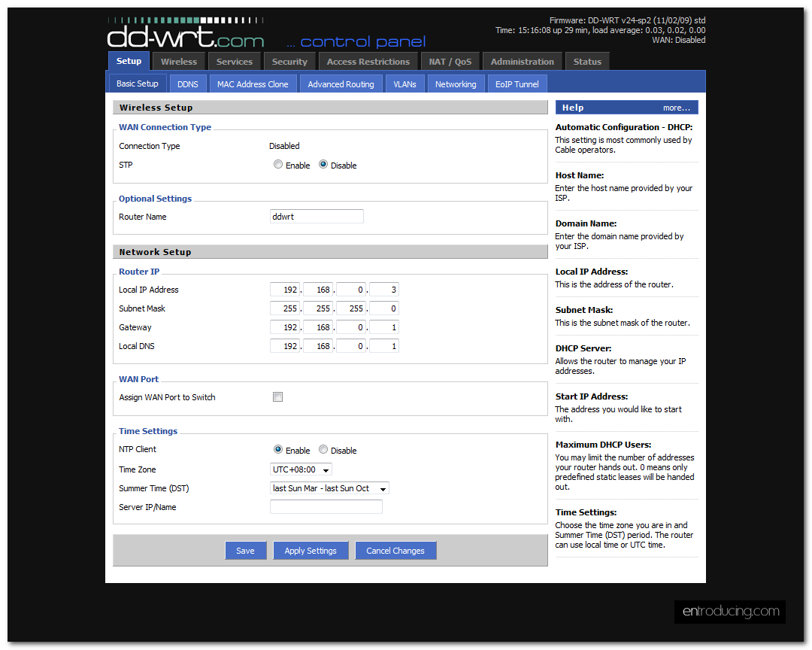Viewport: 812px width, 650px height.
Task: Switch to the VLANs sub-tab
Action: coord(404,84)
